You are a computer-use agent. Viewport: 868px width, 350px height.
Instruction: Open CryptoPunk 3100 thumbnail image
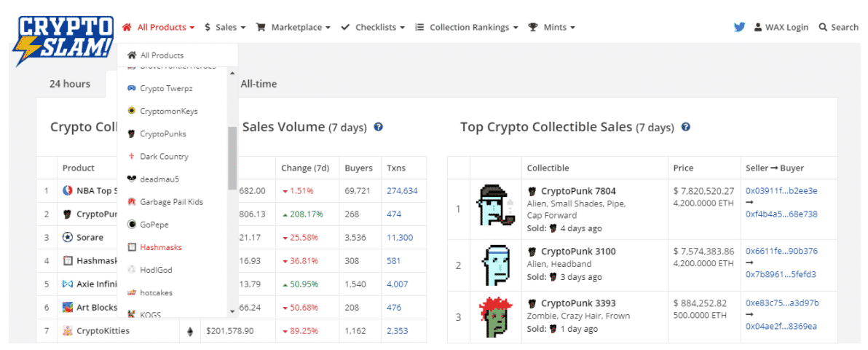495,265
